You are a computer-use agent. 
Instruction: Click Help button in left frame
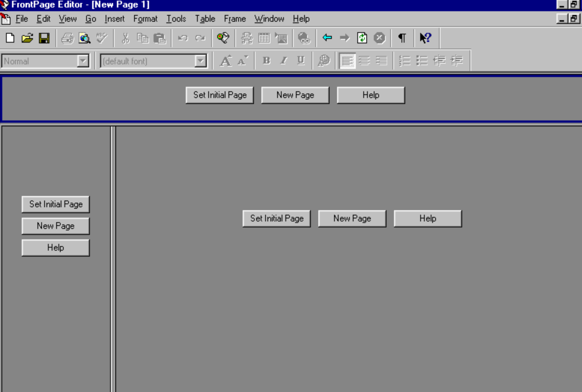point(56,248)
